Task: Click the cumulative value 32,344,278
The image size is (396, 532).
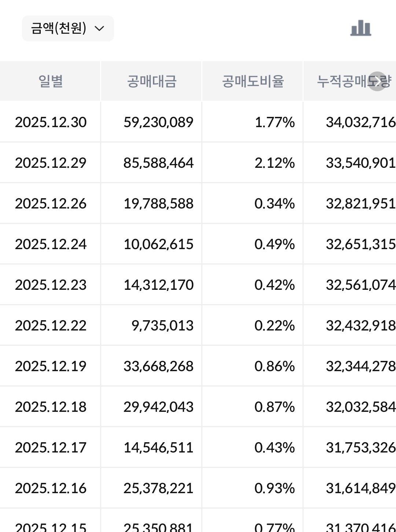Action: point(361,366)
